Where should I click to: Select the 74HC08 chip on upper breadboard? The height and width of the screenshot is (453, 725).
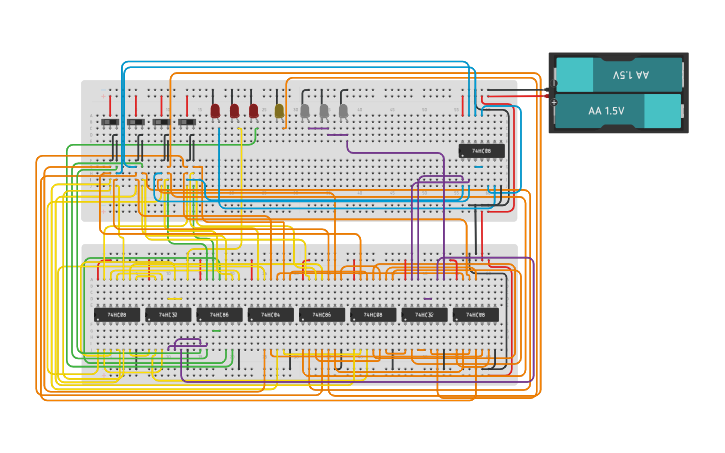pyautogui.click(x=481, y=151)
